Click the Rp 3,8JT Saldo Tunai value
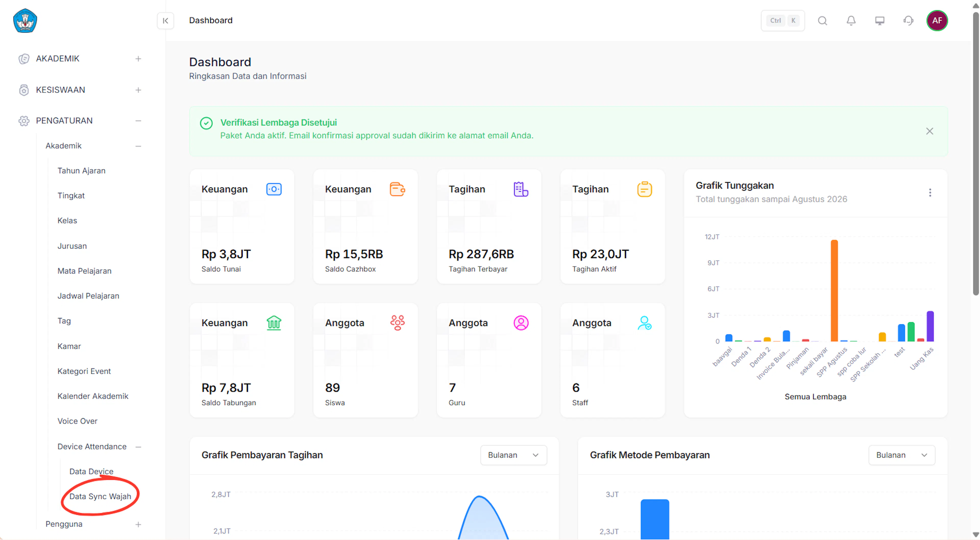Viewport: 980px width, 540px height. coord(226,254)
